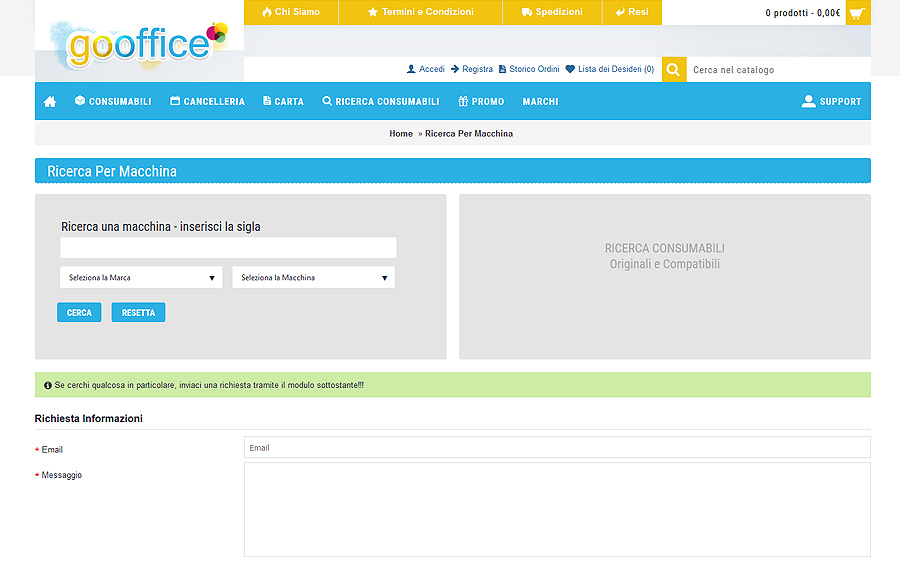Click the CERCA button
The height and width of the screenshot is (563, 900).
point(79,312)
